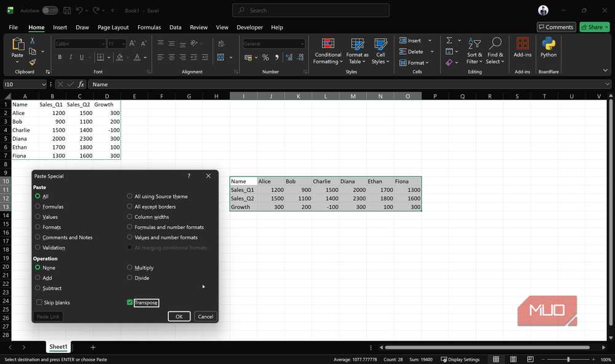Image resolution: width=615 pixels, height=364 pixels.
Task: Click the Comma Style icon
Action: [277, 58]
